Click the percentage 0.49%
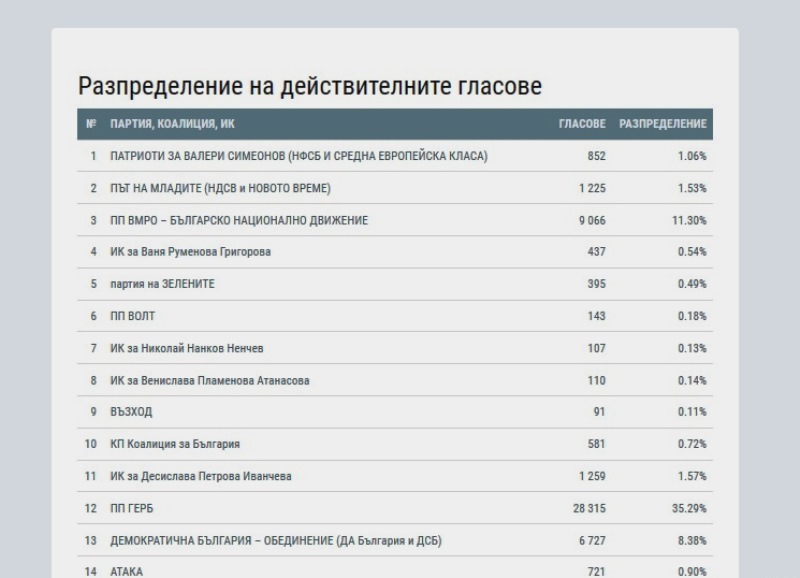The image size is (800, 578). point(692,284)
